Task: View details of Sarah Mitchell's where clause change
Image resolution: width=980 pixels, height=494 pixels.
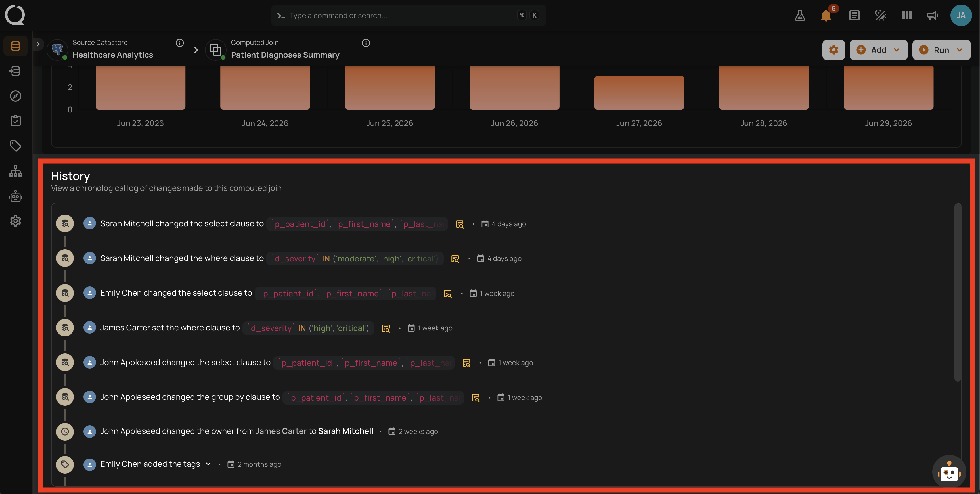Action: pyautogui.click(x=455, y=259)
